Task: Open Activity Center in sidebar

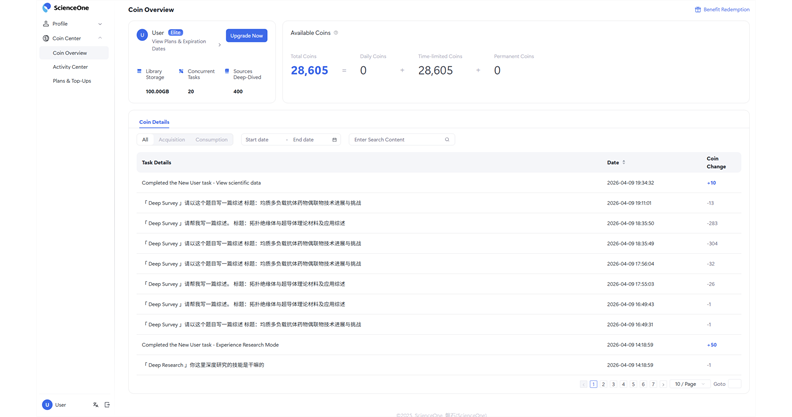Action: (70, 67)
